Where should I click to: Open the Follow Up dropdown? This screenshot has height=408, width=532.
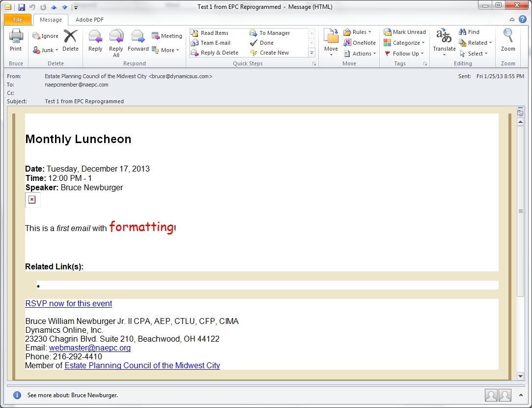pyautogui.click(x=405, y=54)
